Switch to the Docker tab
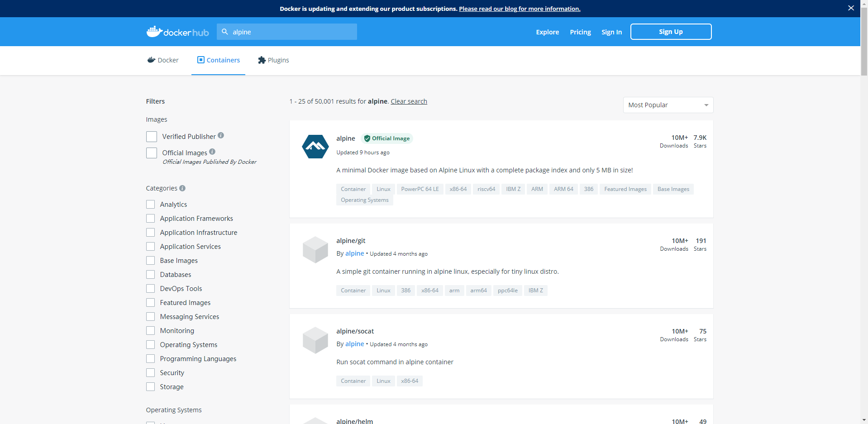This screenshot has width=868, height=424. [x=163, y=60]
